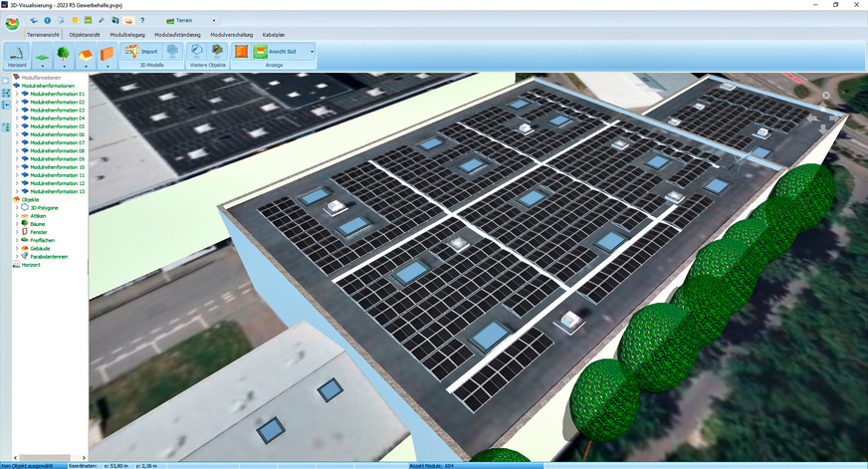Click the grey bucket icon in quick toolbar
Screen dimensions: 868x469
point(61,21)
